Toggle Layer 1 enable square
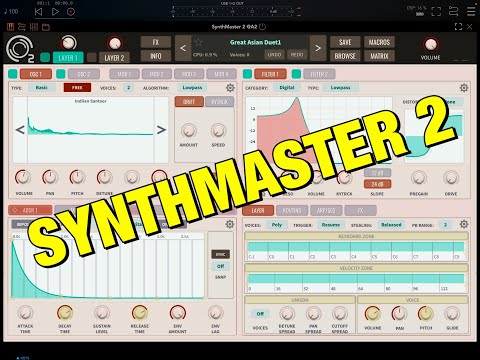 (45, 57)
